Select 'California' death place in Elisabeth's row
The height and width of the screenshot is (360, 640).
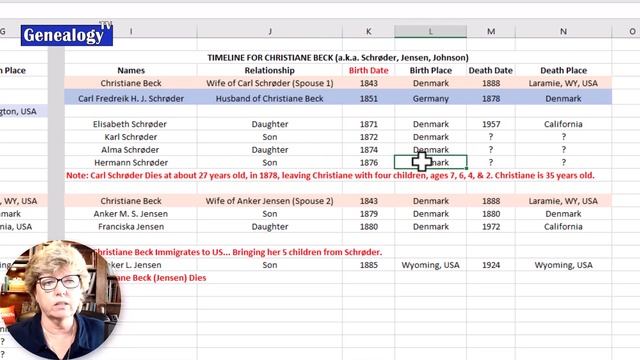click(x=563, y=124)
